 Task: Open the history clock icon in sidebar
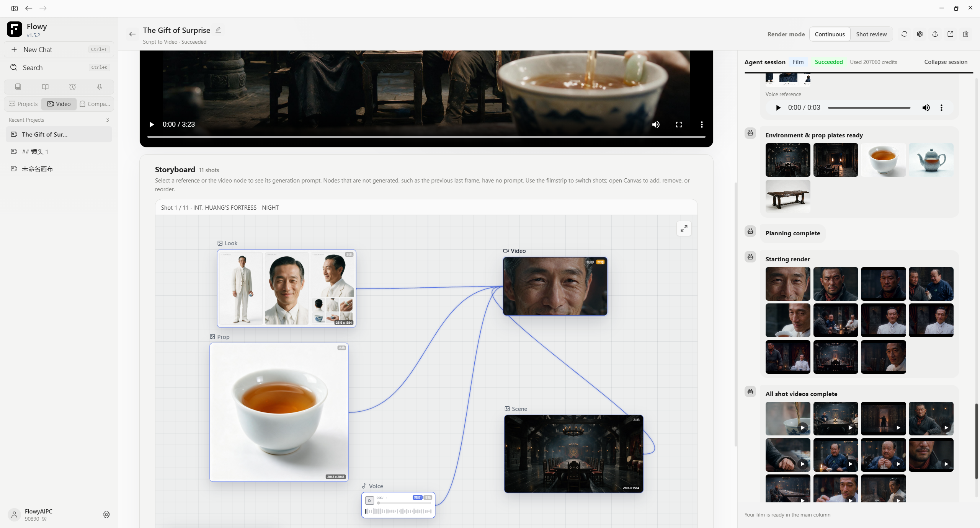(x=72, y=87)
